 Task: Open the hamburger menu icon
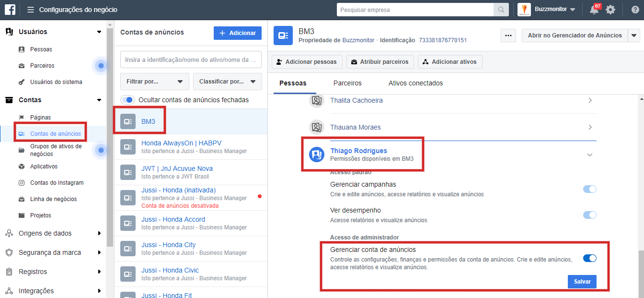tap(31, 10)
